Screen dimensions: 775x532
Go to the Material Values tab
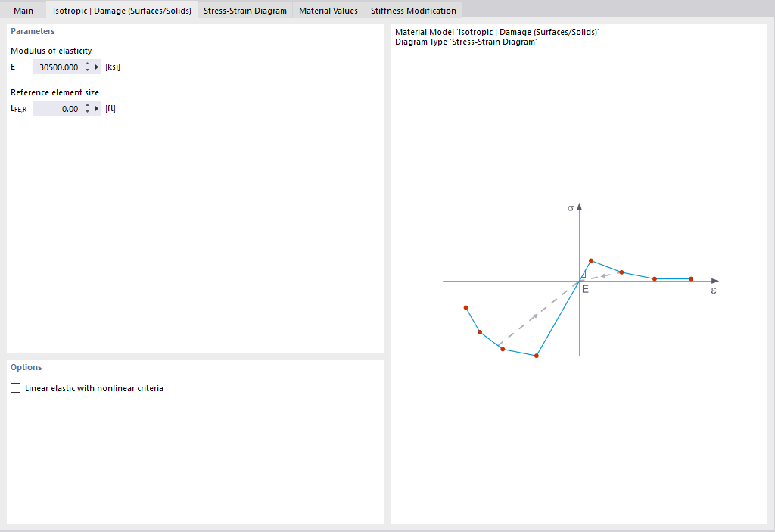coord(328,11)
